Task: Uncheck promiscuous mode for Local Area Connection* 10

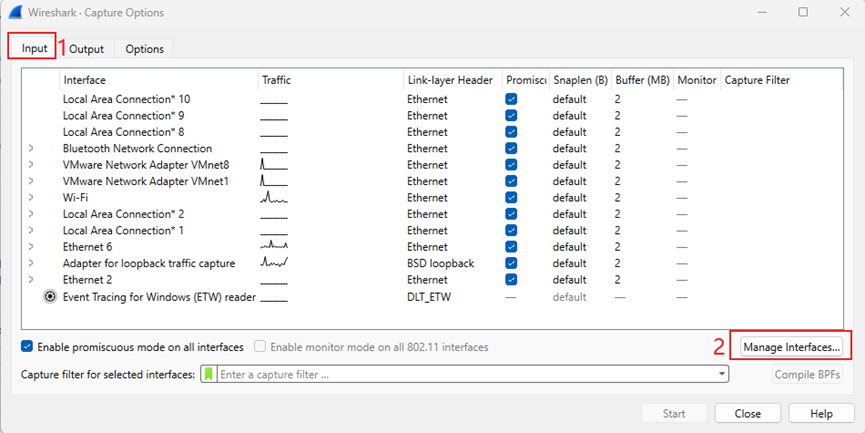Action: (511, 99)
